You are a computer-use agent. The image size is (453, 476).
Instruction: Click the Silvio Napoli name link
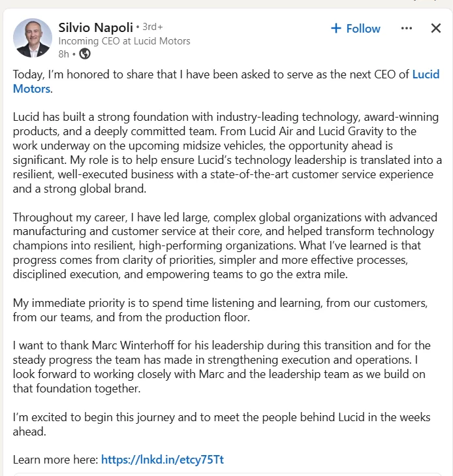pos(95,27)
